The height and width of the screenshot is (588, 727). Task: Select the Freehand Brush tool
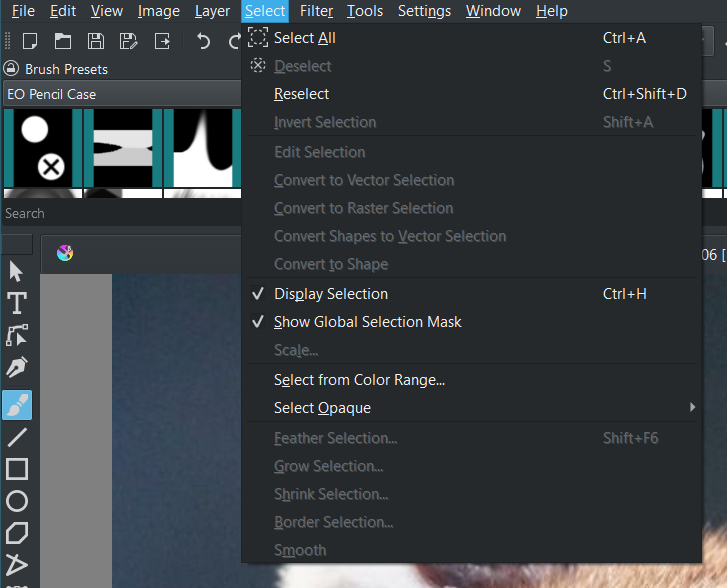(x=17, y=405)
